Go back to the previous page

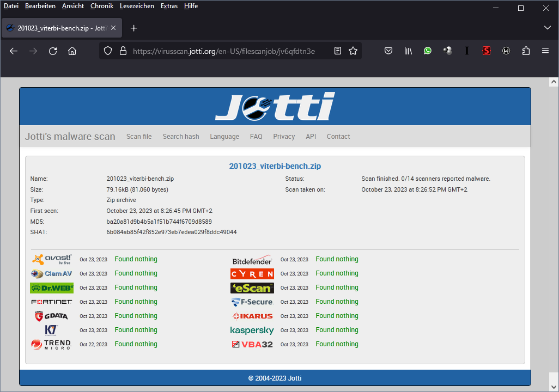(x=14, y=51)
